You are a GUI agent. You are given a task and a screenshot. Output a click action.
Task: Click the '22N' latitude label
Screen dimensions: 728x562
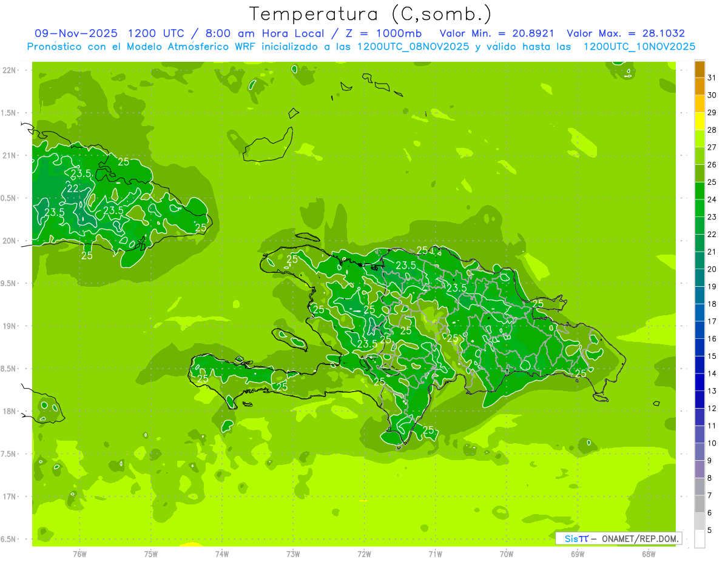8,70
